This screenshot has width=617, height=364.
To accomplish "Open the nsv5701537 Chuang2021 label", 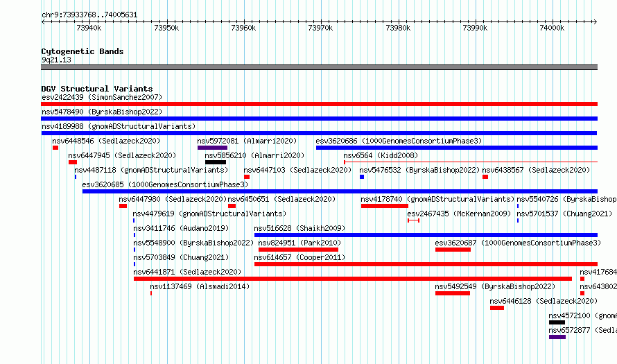I will [564, 214].
